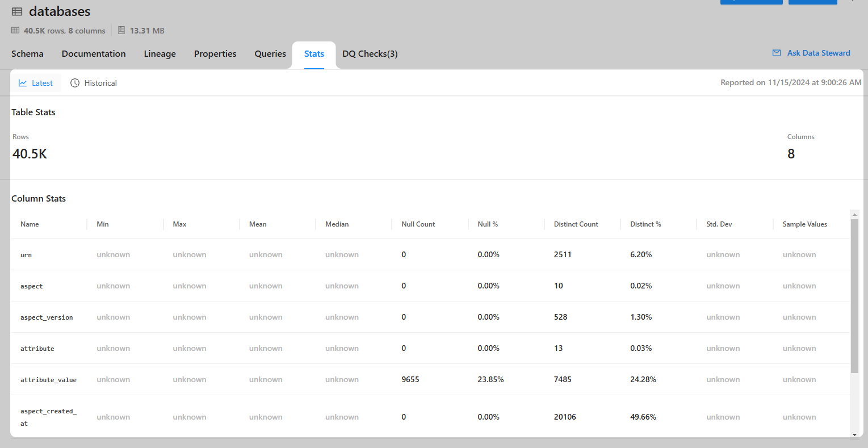Click the clock icon on Historical view

point(75,83)
